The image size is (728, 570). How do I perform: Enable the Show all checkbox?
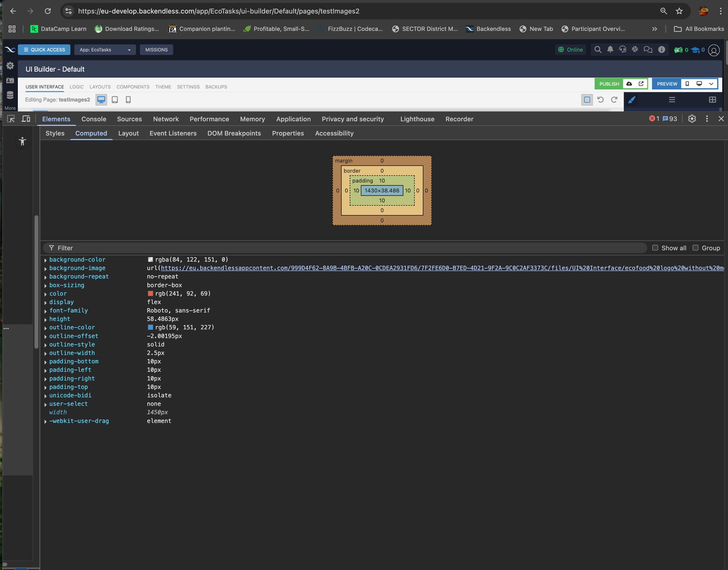(655, 248)
